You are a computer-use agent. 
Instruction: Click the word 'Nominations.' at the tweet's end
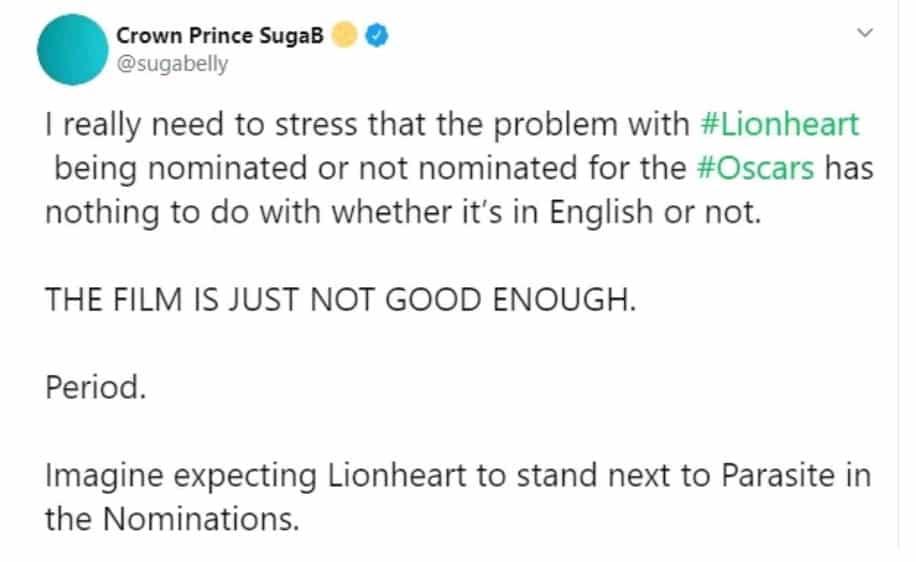click(x=201, y=519)
